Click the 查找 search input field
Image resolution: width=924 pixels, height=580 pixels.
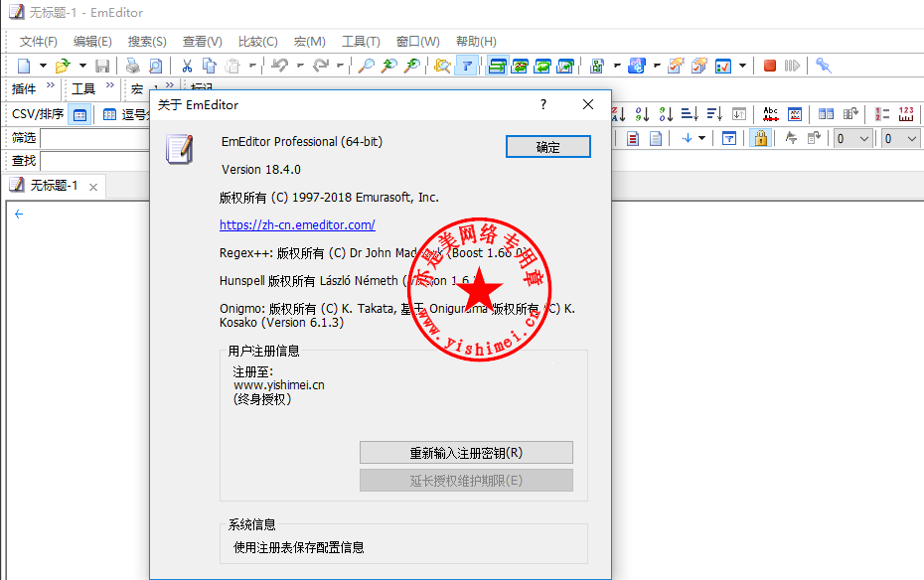95,161
